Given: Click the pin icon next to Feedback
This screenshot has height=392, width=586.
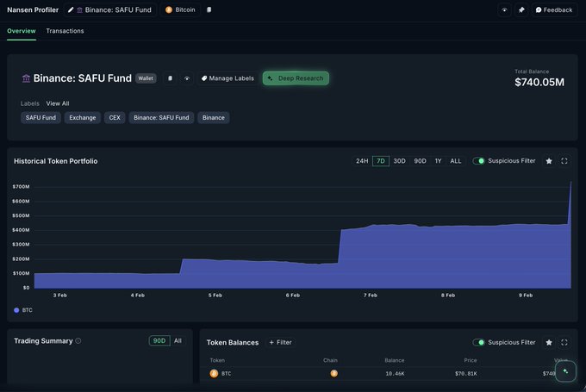Looking at the screenshot, I should pos(521,10).
